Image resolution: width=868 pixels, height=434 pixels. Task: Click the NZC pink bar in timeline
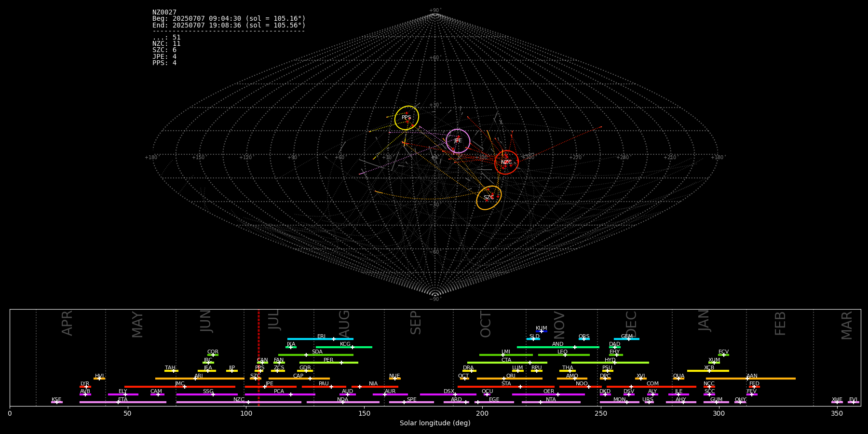point(239,402)
